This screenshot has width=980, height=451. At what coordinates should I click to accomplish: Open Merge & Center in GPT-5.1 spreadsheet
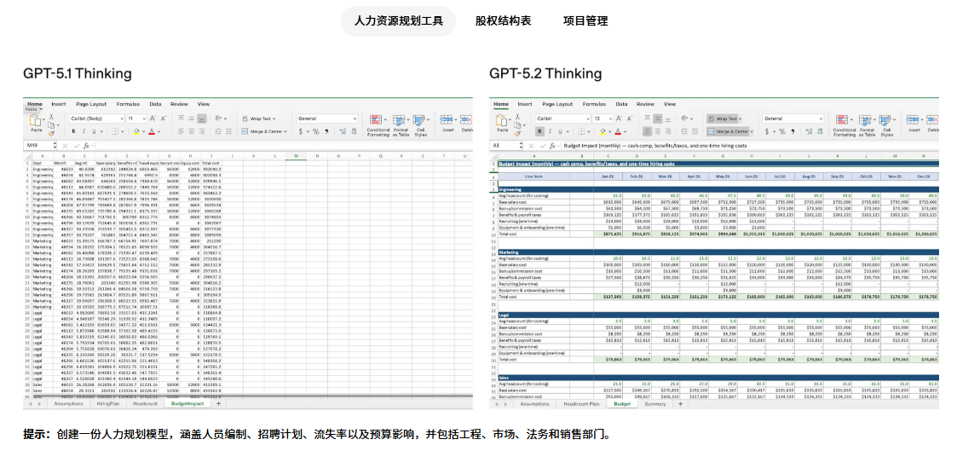click(x=263, y=131)
